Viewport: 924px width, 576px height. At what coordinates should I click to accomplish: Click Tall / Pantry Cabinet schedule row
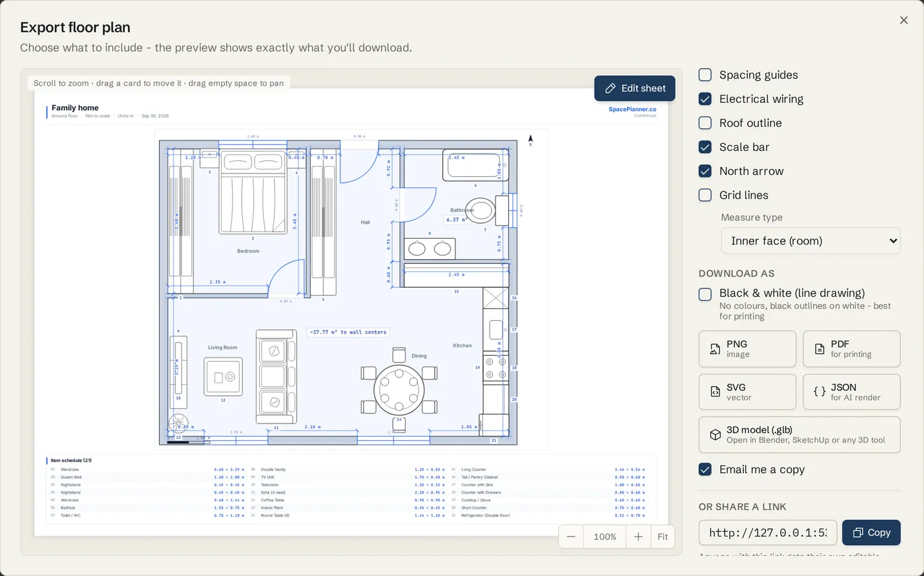click(x=548, y=477)
